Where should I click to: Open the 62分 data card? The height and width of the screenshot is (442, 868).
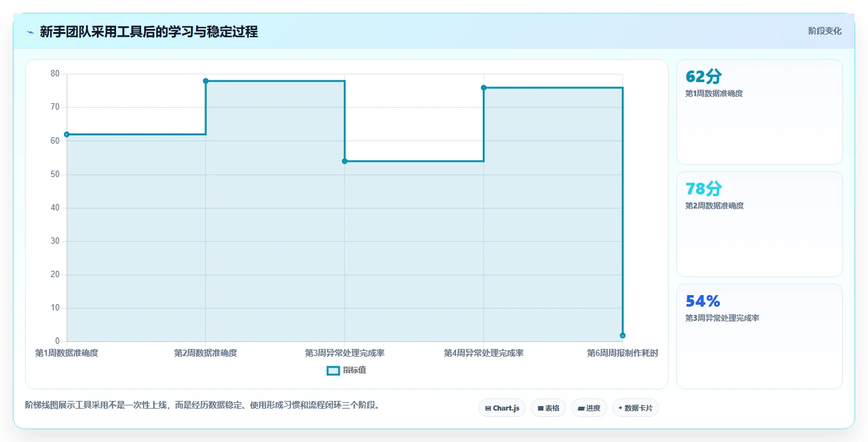click(759, 112)
